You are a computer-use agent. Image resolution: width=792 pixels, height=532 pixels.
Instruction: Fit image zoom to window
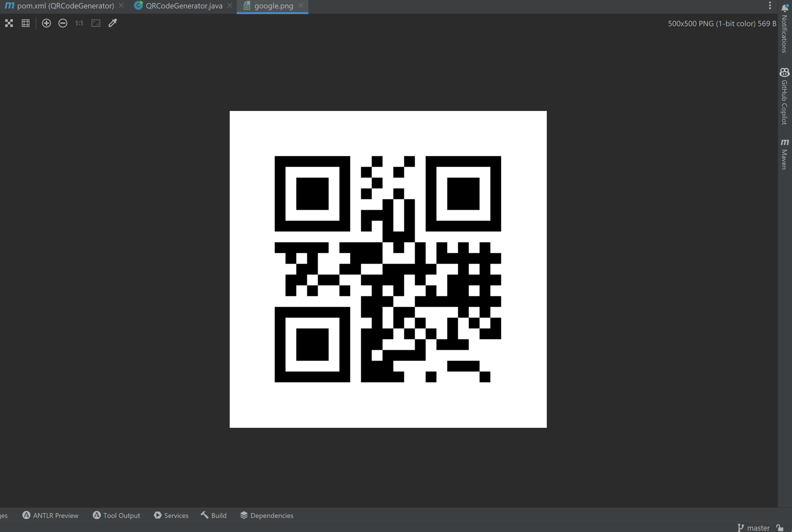pyautogui.click(x=96, y=23)
